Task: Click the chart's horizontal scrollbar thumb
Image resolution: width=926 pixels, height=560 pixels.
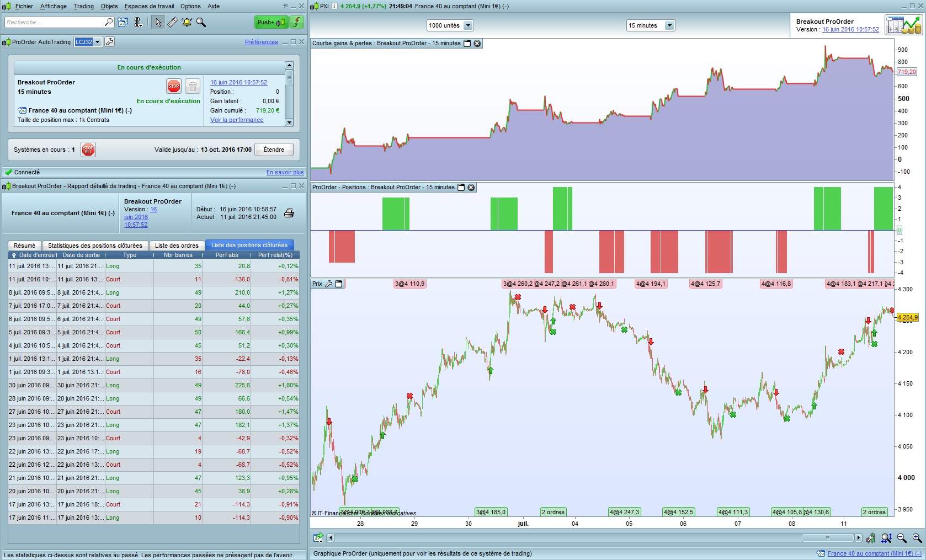Action: 827,538
